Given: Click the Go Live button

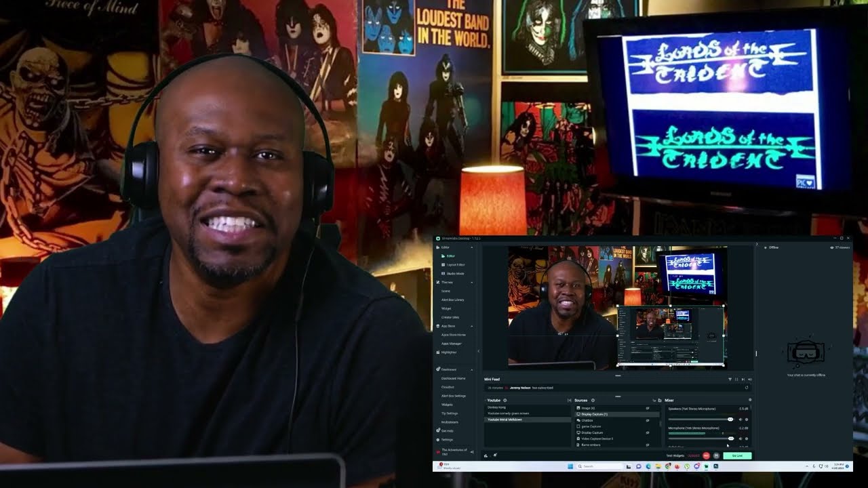Looking at the screenshot, I should point(737,455).
